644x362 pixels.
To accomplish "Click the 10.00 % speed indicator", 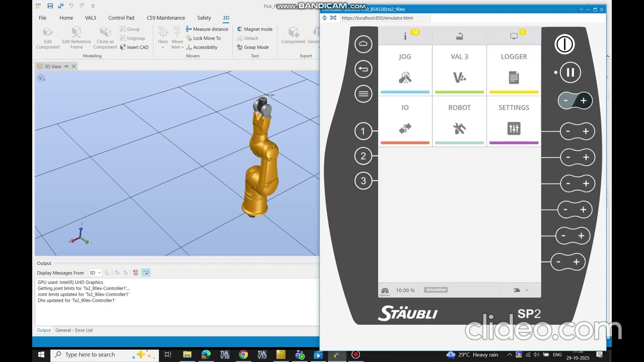I will 405,290.
